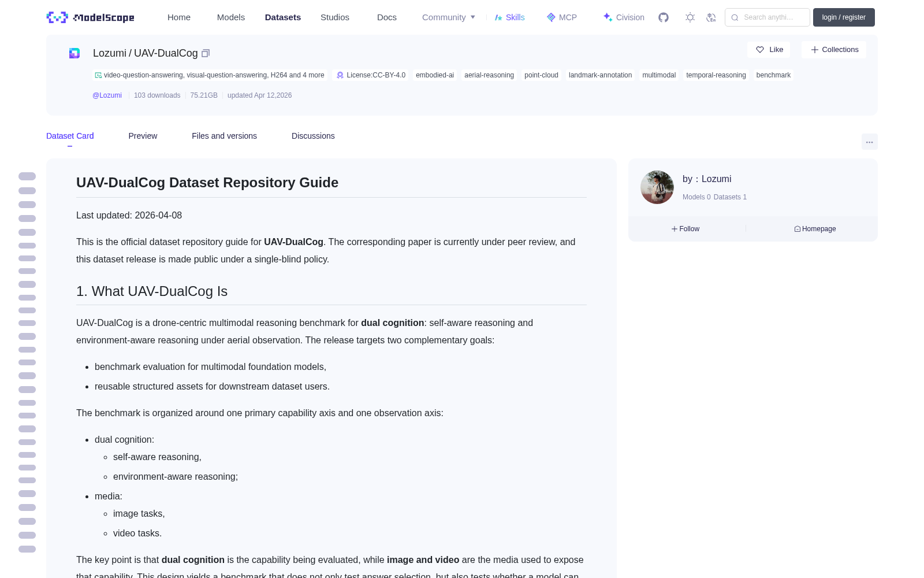Viewport: 924px width, 578px height.
Task: Expand the Community dropdown menu
Action: (x=449, y=17)
